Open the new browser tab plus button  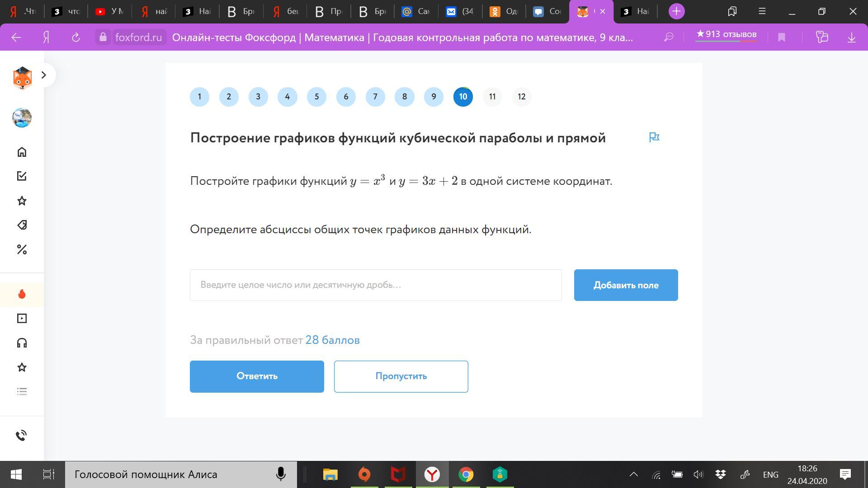coord(676,12)
